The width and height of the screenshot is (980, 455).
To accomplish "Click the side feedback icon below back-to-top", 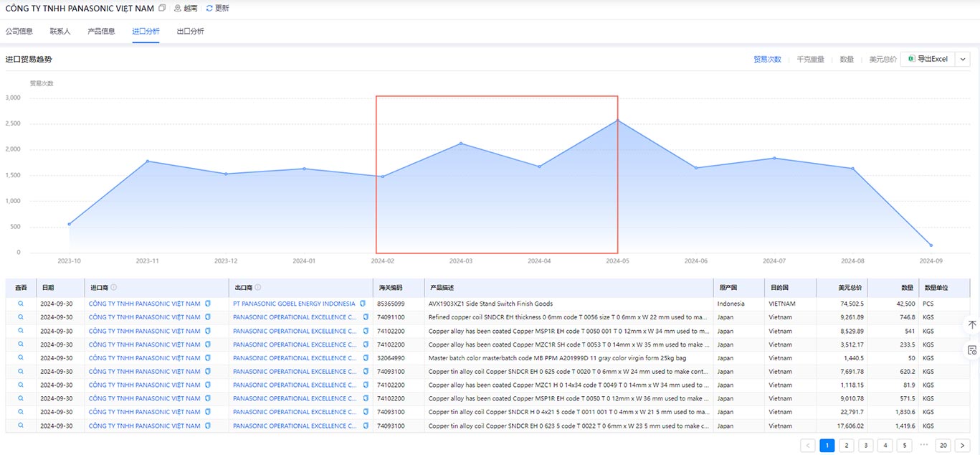I will click(972, 350).
